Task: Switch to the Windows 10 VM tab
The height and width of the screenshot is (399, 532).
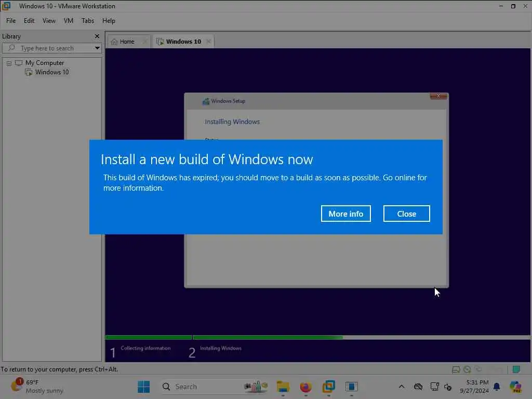Action: [x=183, y=42]
